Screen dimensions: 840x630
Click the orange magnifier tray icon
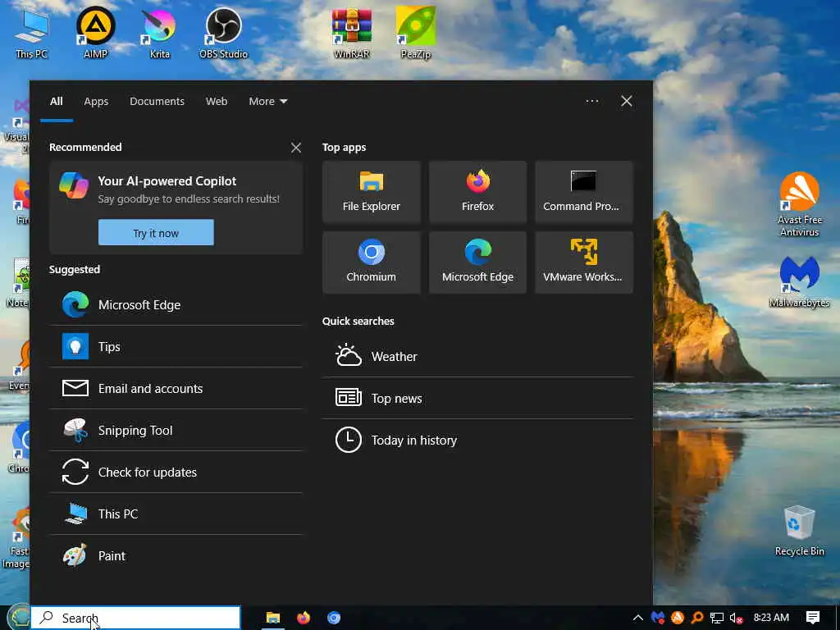point(697,618)
